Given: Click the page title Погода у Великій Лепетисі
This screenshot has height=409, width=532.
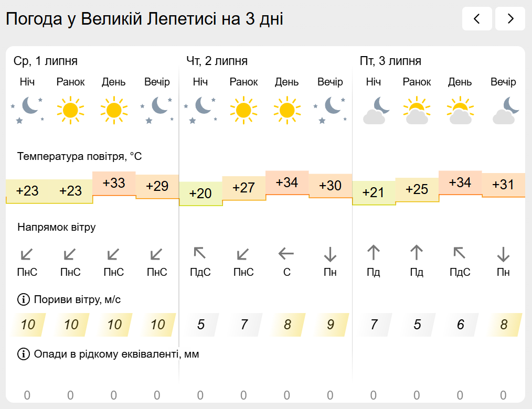Looking at the screenshot, I should tap(111, 19).
